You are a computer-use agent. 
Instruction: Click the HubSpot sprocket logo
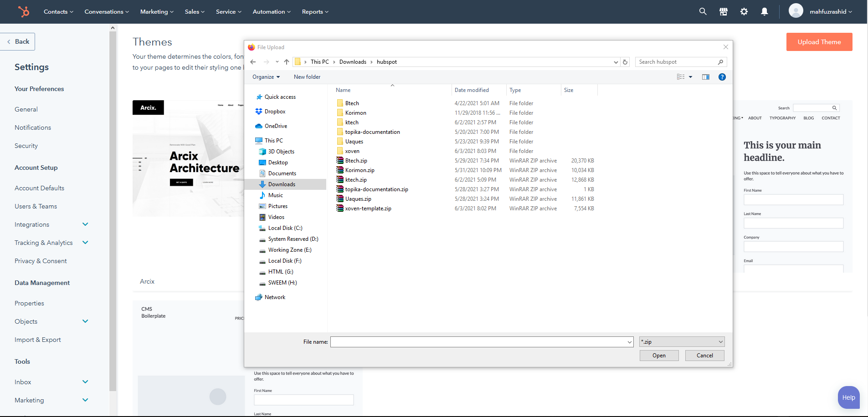pos(24,11)
